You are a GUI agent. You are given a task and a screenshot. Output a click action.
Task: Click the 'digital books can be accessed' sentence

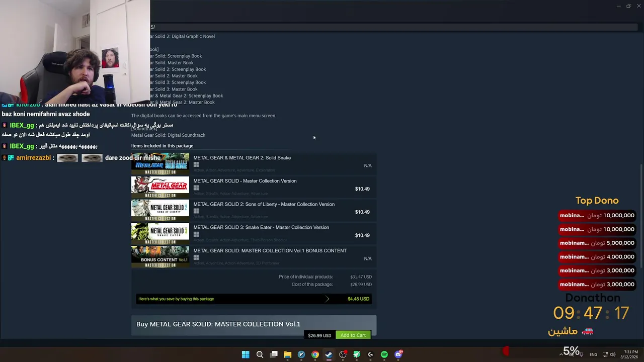(x=204, y=116)
